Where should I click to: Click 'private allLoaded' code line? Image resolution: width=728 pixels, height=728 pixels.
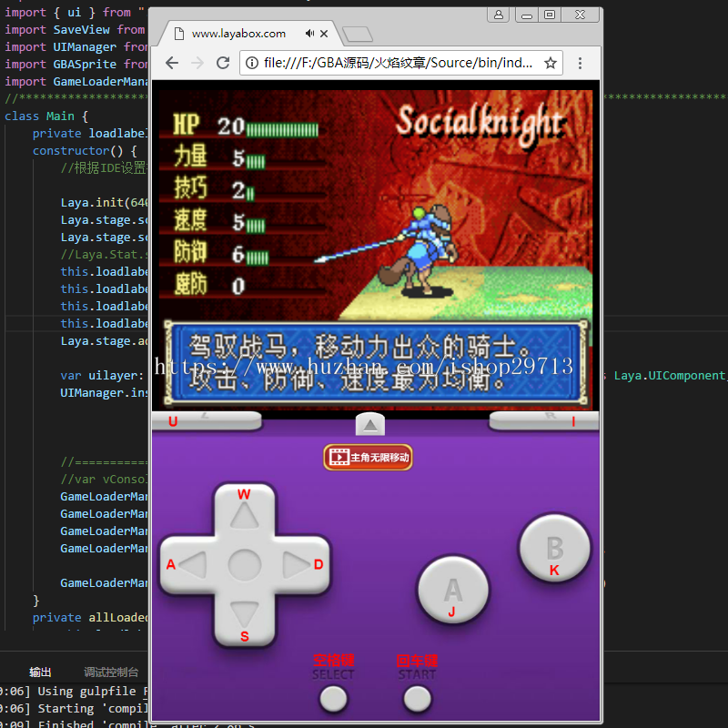(x=90, y=618)
